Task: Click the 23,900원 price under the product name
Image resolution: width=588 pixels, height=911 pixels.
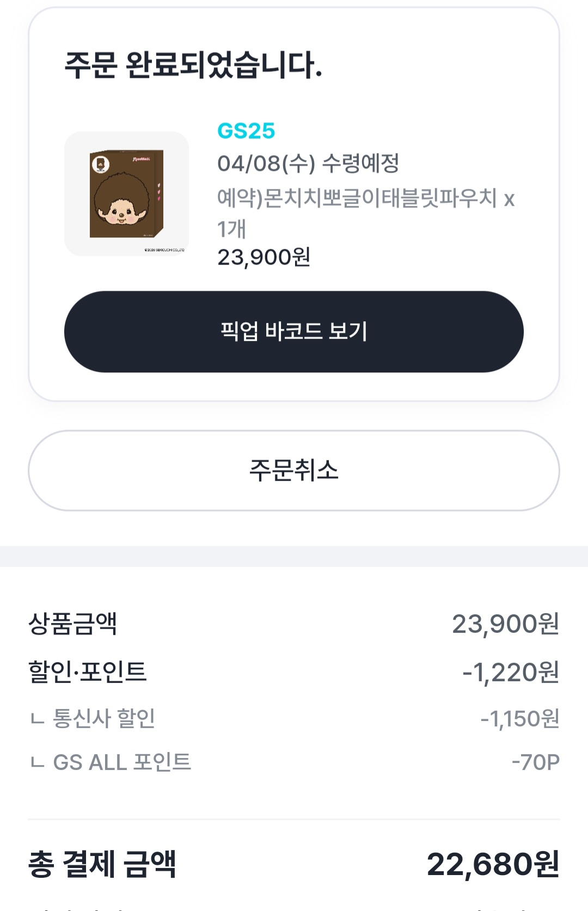Action: pyautogui.click(x=264, y=257)
